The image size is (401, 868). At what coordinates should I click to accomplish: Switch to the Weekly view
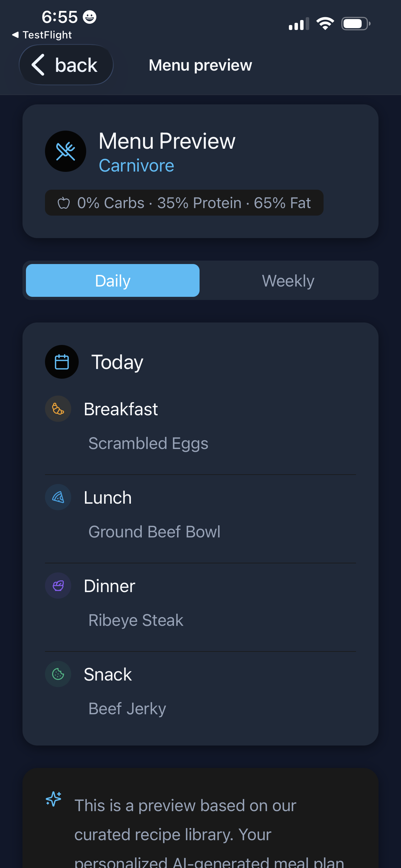[288, 280]
